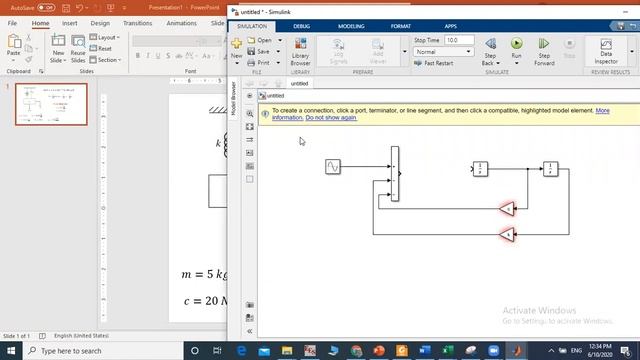This screenshot has height=360, width=640.
Task: Select the Sine Wave block
Action: [333, 167]
